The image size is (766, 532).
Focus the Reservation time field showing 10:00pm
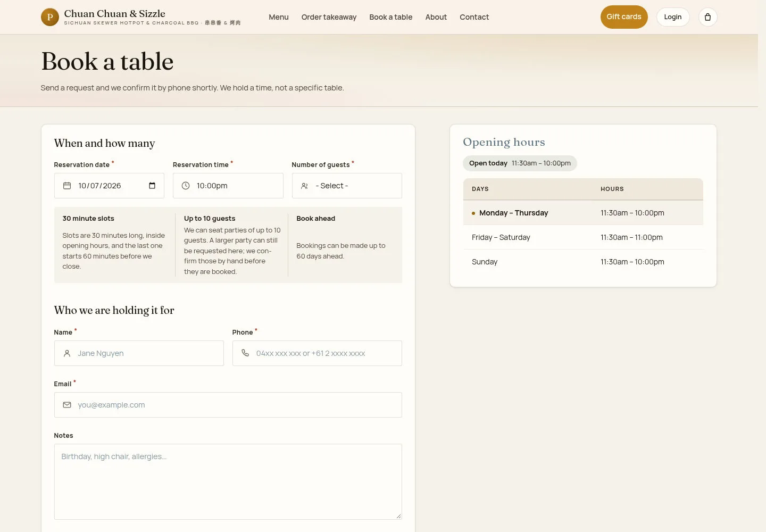click(x=228, y=186)
